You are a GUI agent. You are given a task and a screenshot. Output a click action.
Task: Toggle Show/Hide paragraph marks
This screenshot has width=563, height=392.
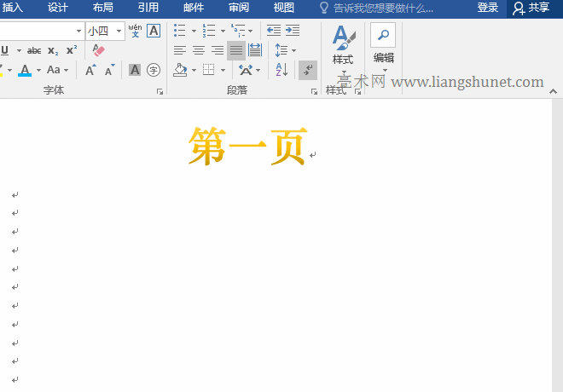308,70
